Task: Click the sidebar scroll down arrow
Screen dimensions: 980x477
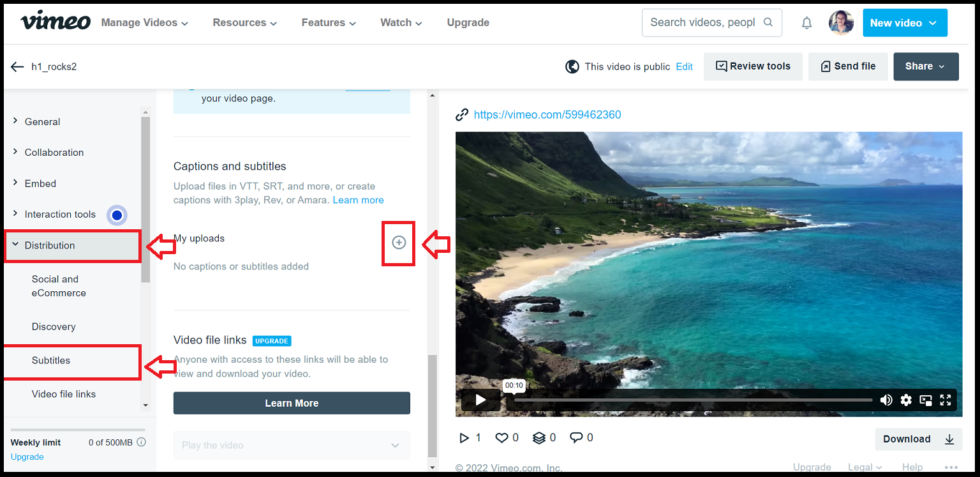Action: 145,405
